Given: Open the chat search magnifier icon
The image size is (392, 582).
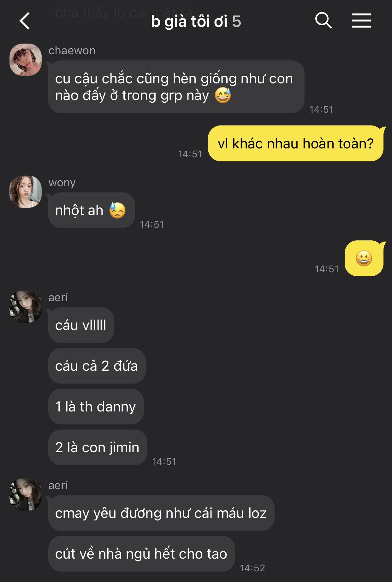Looking at the screenshot, I should pos(323,21).
